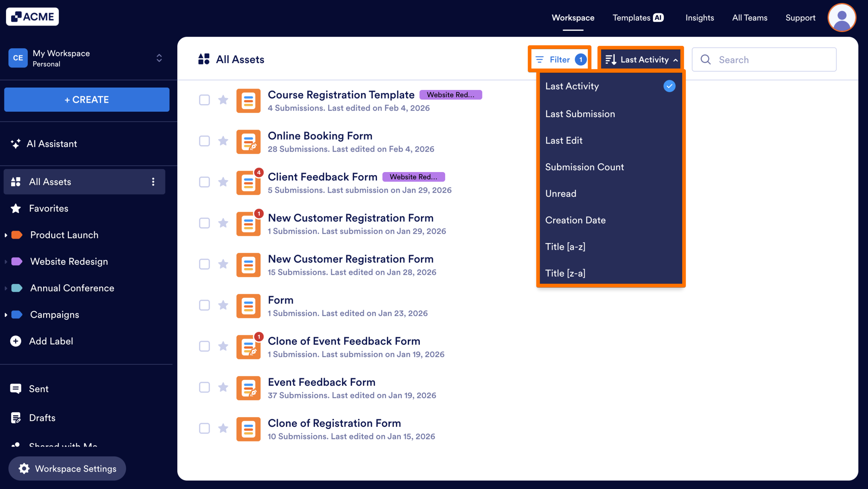The height and width of the screenshot is (489, 868).
Task: Click the Add Label plus icon
Action: [16, 341]
